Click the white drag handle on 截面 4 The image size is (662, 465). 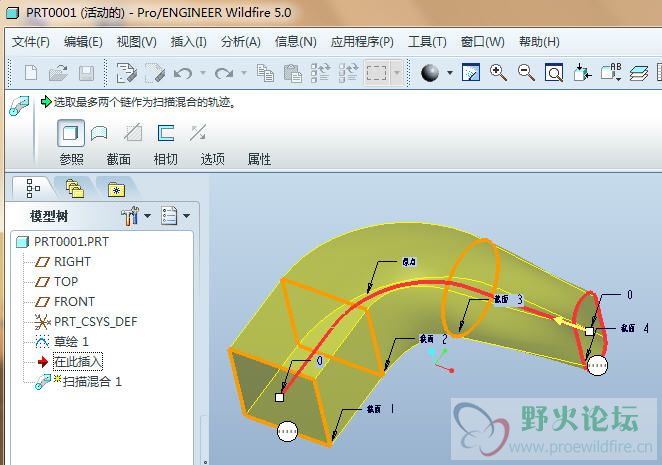(x=597, y=365)
